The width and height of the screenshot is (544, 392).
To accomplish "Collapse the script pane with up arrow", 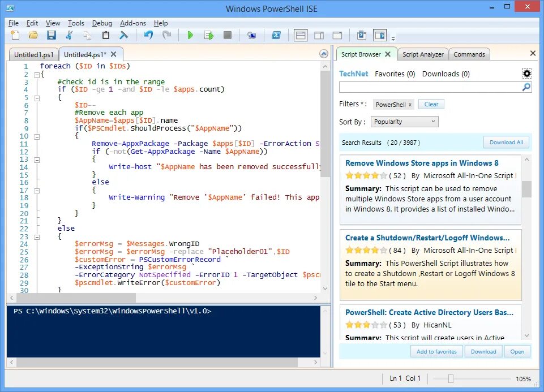I will 324,54.
